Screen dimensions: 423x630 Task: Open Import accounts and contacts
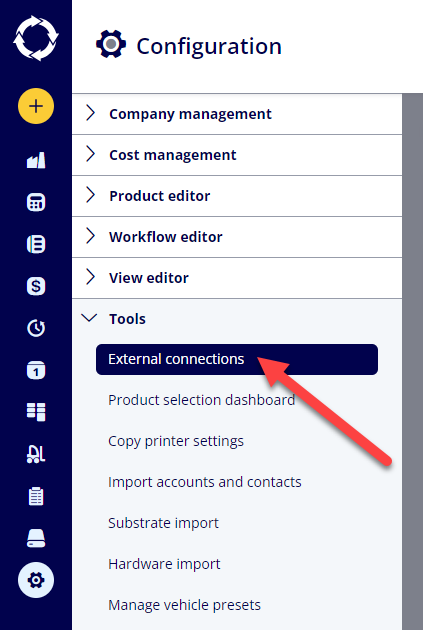point(205,482)
